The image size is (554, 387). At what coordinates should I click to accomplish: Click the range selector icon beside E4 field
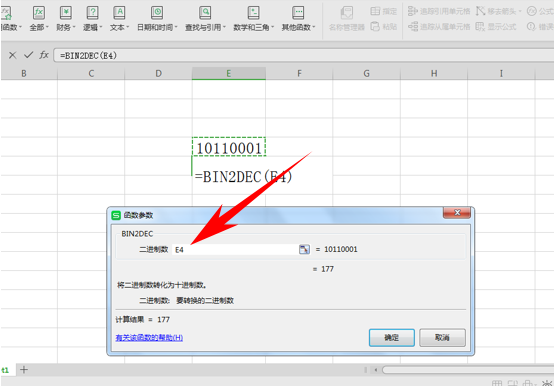coord(304,250)
